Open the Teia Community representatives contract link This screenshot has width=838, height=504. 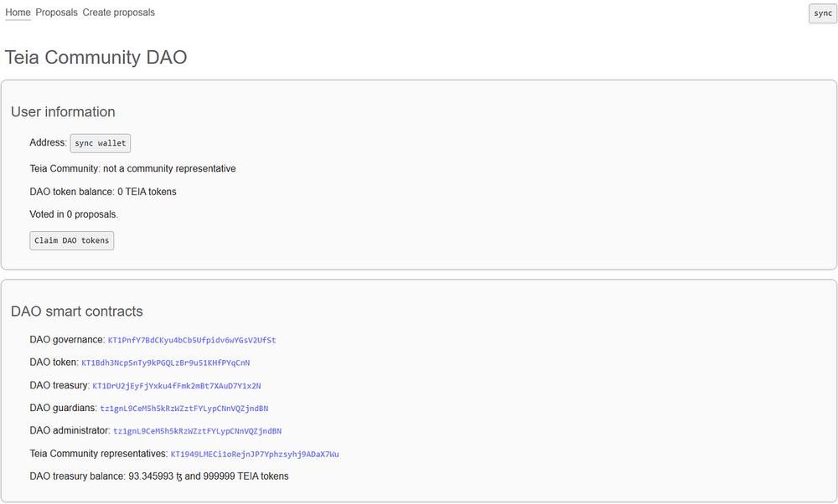point(254,455)
